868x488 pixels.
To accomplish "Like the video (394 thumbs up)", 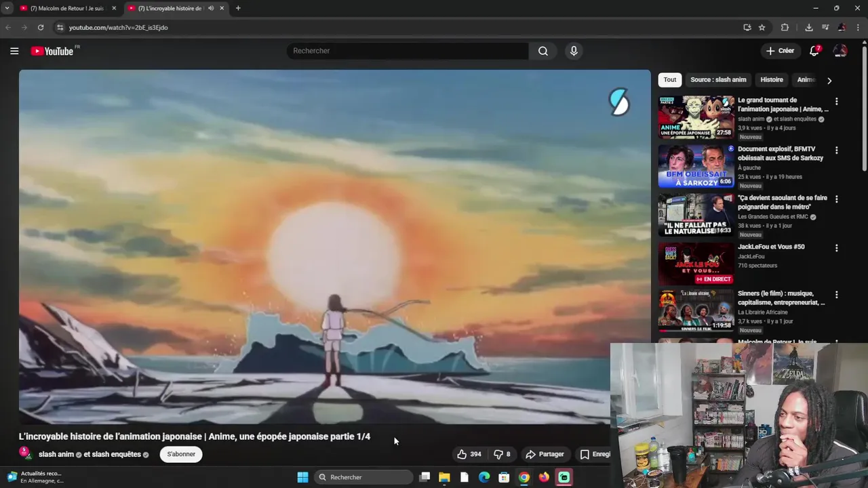I will 469,454.
